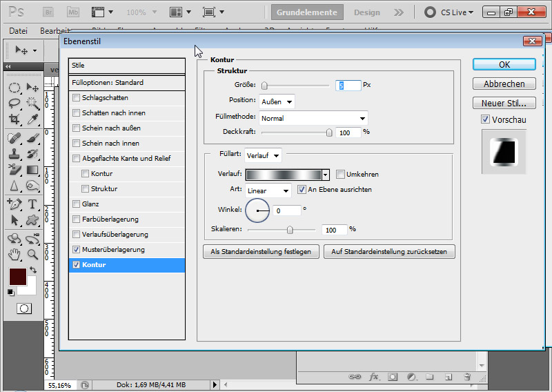Toggle the Umkehren checkbox
The height and width of the screenshot is (392, 552).
pos(340,175)
